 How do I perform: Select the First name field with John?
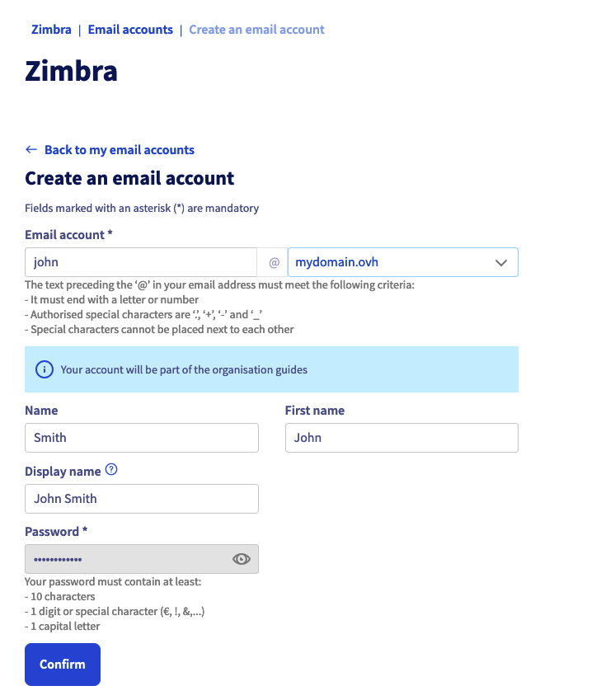click(x=401, y=438)
